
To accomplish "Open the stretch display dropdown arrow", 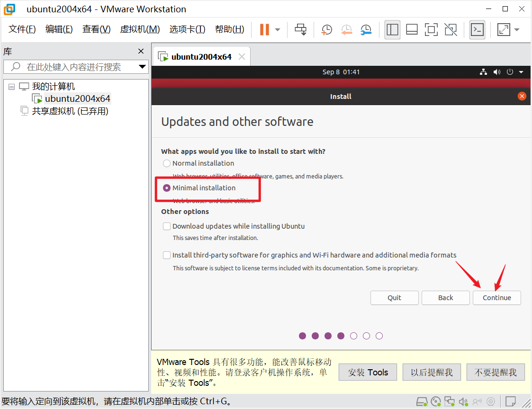I will (x=517, y=30).
